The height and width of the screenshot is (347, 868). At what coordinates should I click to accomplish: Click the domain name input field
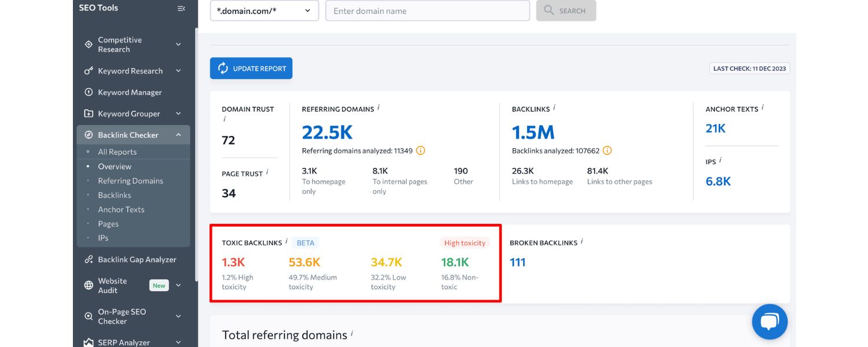[x=427, y=10]
